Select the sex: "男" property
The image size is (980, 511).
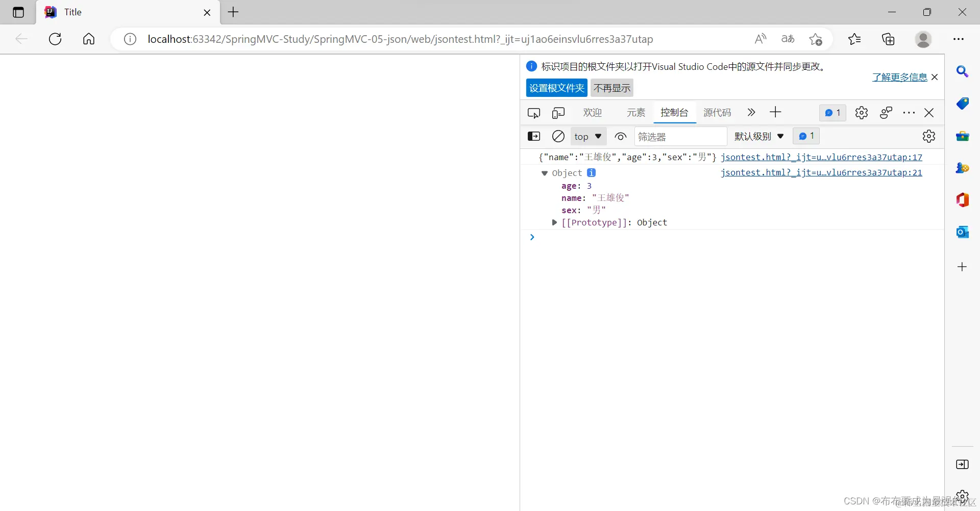coord(583,210)
